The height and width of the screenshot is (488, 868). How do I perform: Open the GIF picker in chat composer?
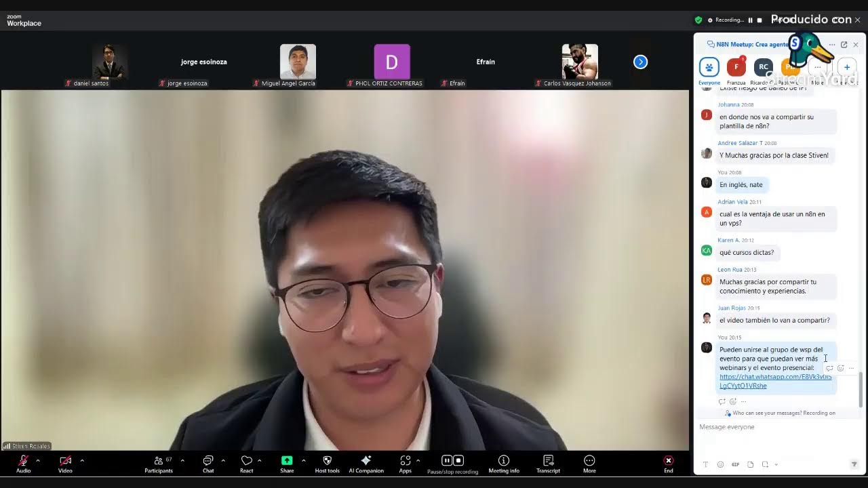[735, 464]
